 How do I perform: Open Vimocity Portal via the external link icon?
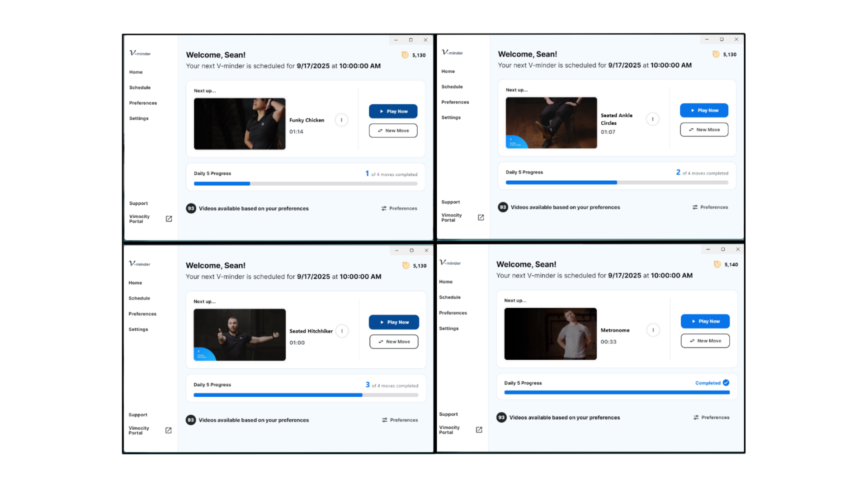coord(168,219)
